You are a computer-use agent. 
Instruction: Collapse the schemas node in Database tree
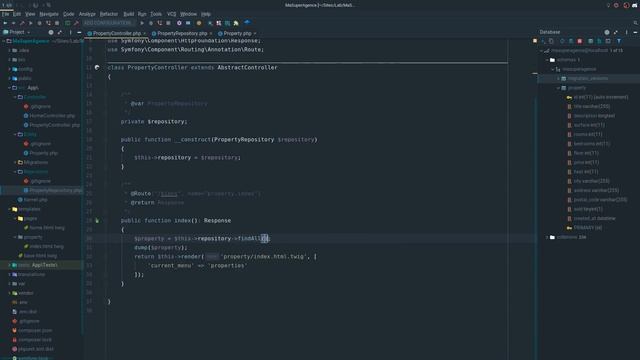pyautogui.click(x=548, y=60)
